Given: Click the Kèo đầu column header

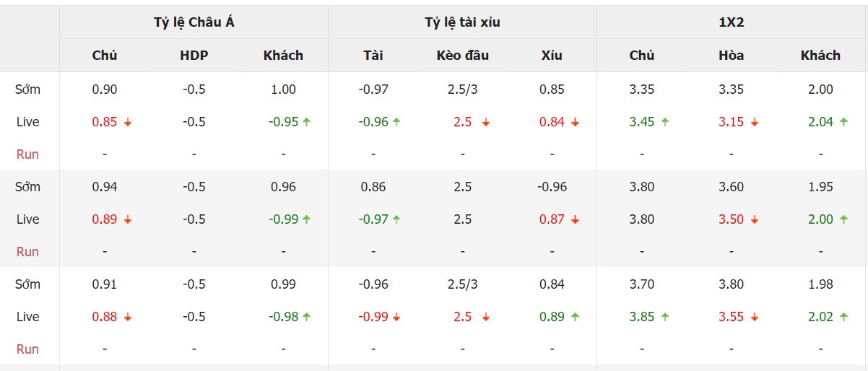Looking at the screenshot, I should pos(462,56).
